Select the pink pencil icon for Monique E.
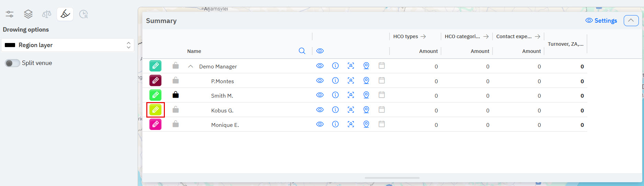Image resolution: width=644 pixels, height=186 pixels. click(155, 124)
